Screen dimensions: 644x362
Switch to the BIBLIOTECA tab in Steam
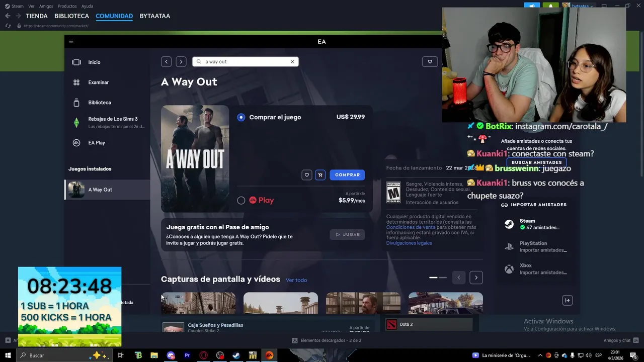tap(71, 16)
